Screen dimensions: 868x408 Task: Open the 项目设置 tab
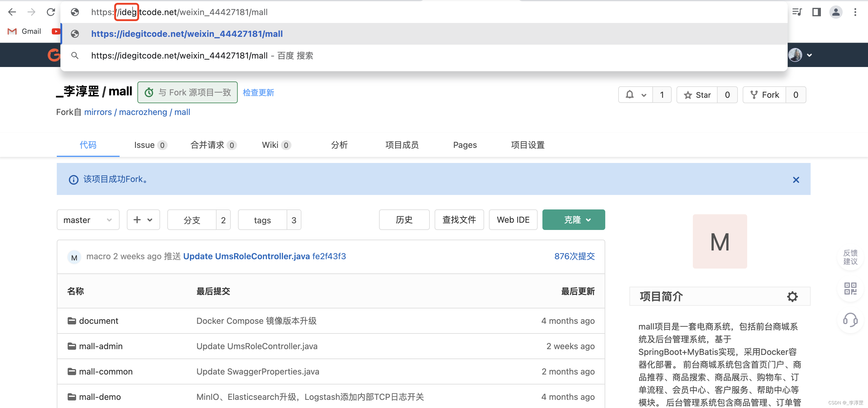[528, 145]
